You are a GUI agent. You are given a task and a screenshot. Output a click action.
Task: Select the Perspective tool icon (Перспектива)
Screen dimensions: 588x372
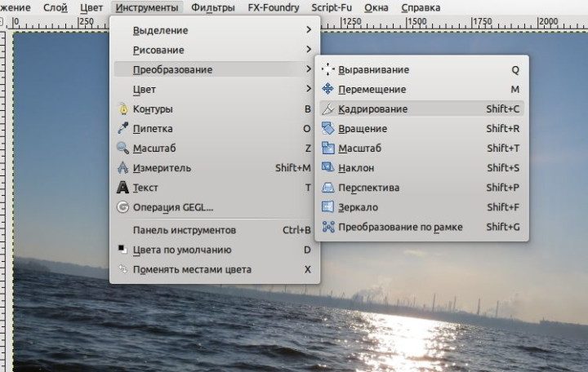pos(327,188)
